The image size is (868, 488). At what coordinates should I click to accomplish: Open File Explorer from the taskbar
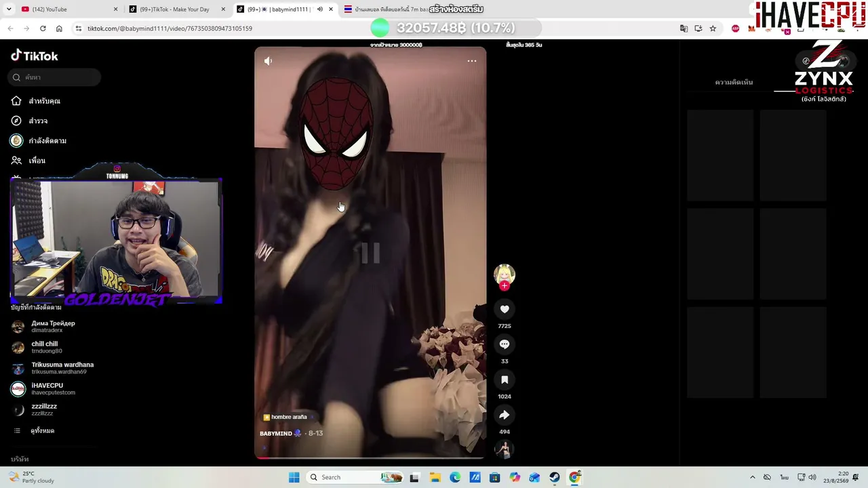coord(435,477)
